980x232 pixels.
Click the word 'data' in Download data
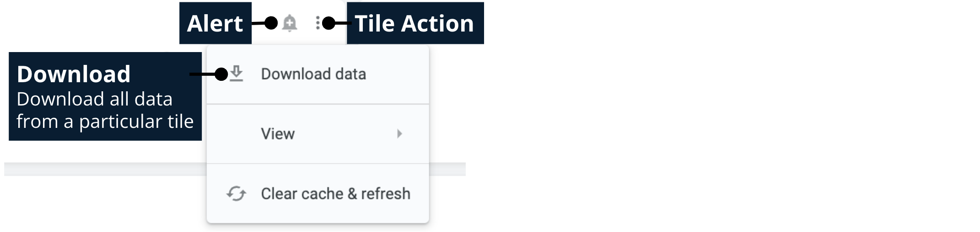pyautogui.click(x=350, y=74)
